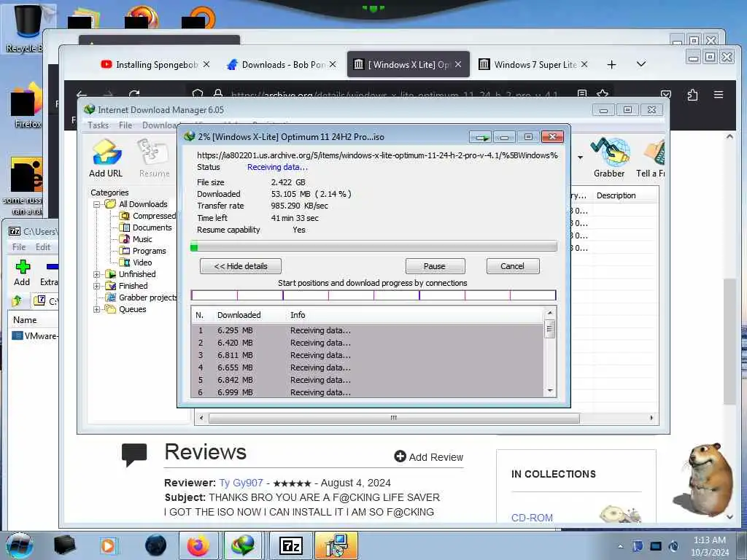The image size is (747, 560).
Task: Select connection row 3 with 6.811 MB
Action: pyautogui.click(x=367, y=355)
